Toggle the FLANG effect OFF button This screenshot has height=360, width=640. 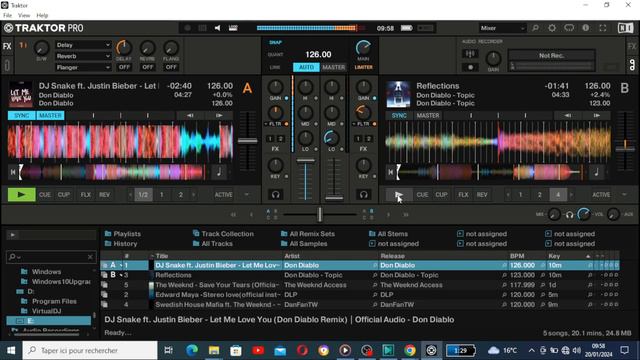(171, 67)
